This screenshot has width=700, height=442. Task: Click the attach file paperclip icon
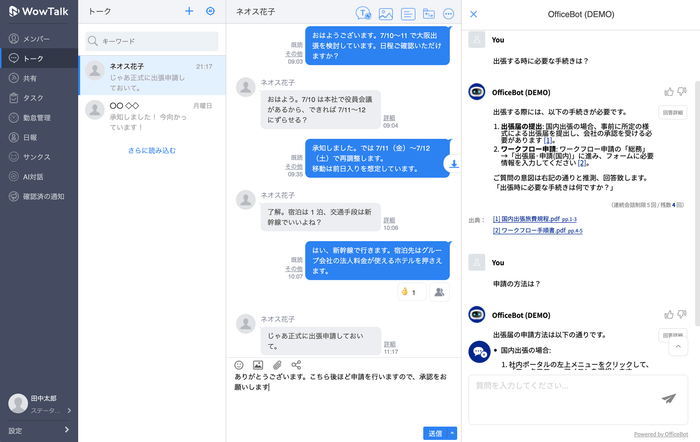pyautogui.click(x=277, y=365)
